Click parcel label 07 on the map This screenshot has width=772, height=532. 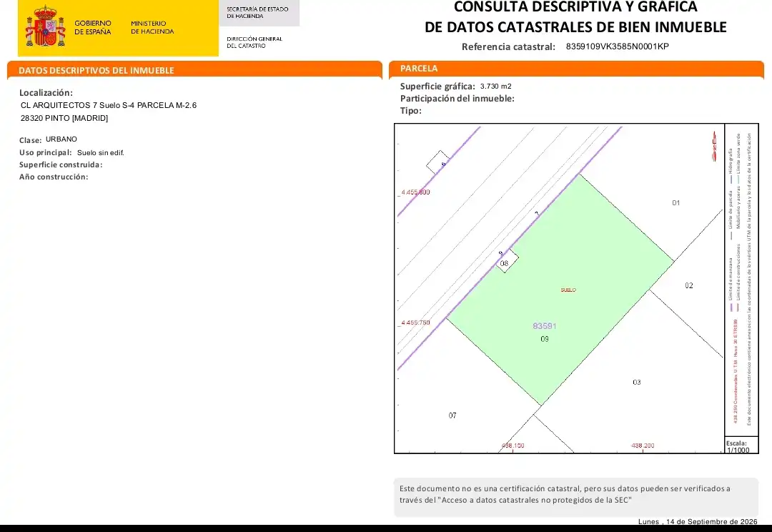point(452,415)
